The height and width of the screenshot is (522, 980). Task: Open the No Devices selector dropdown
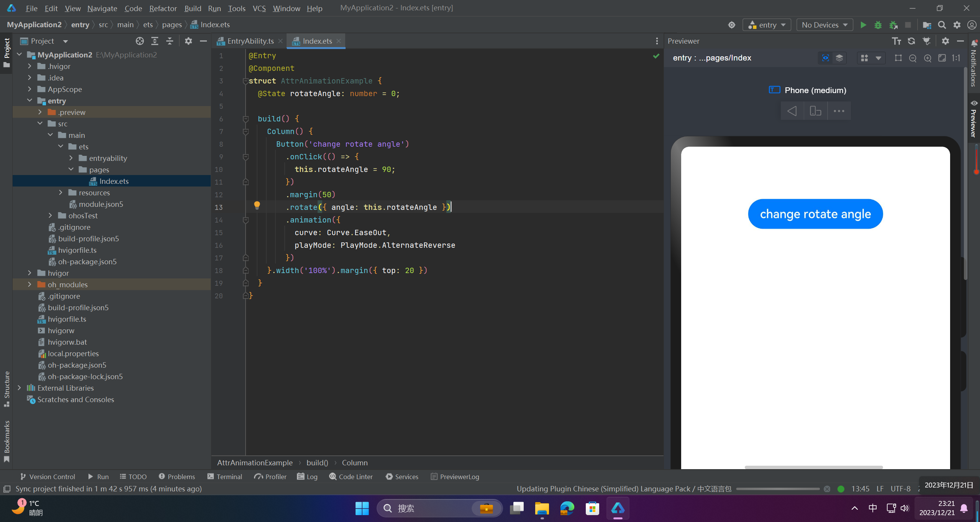click(824, 25)
